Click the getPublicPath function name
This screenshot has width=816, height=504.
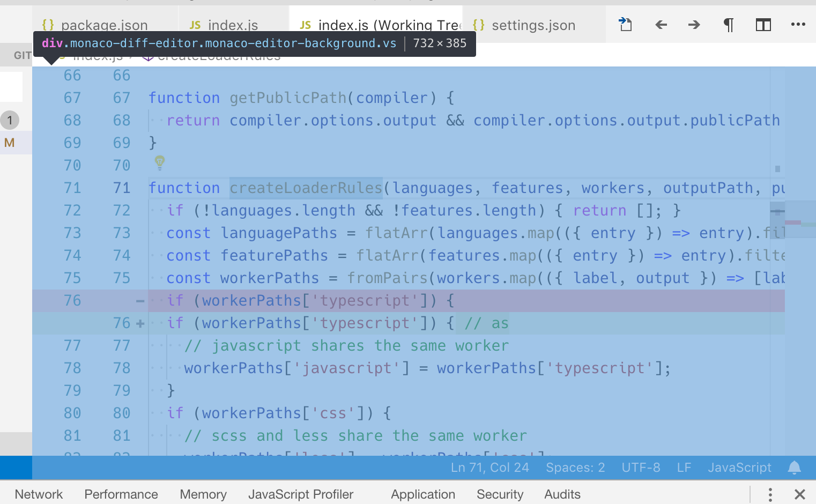click(x=288, y=98)
